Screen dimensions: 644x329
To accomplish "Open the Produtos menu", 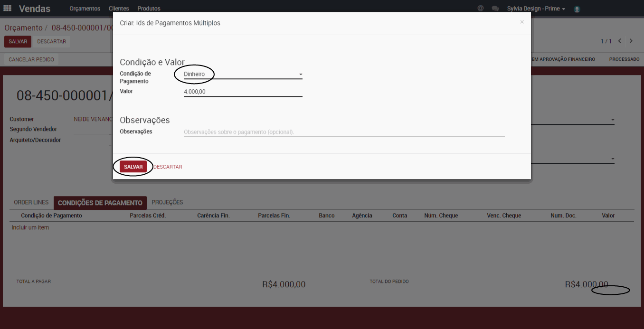I will click(149, 9).
